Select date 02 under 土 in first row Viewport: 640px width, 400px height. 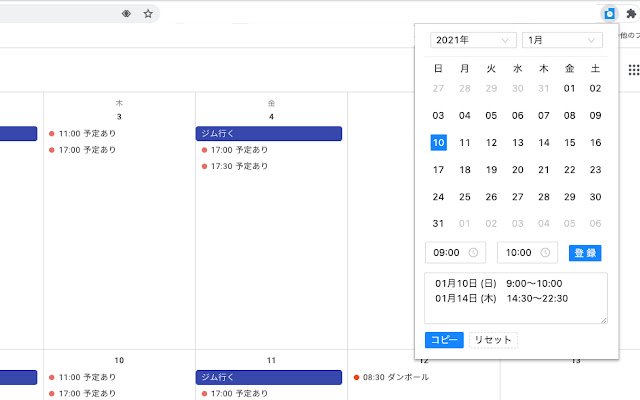[595, 88]
